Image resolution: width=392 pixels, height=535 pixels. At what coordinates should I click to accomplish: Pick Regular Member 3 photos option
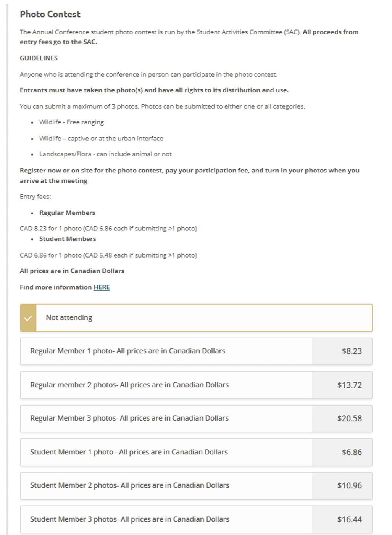pyautogui.click(x=129, y=418)
